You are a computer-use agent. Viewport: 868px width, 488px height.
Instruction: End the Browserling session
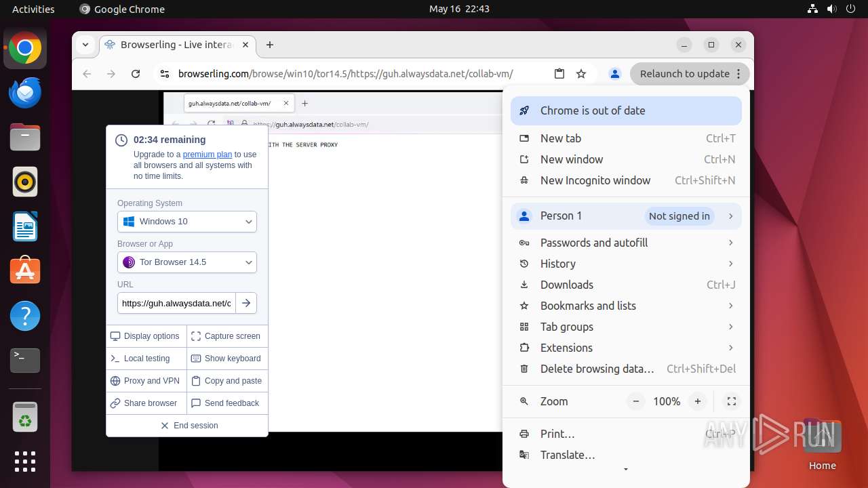coord(187,426)
